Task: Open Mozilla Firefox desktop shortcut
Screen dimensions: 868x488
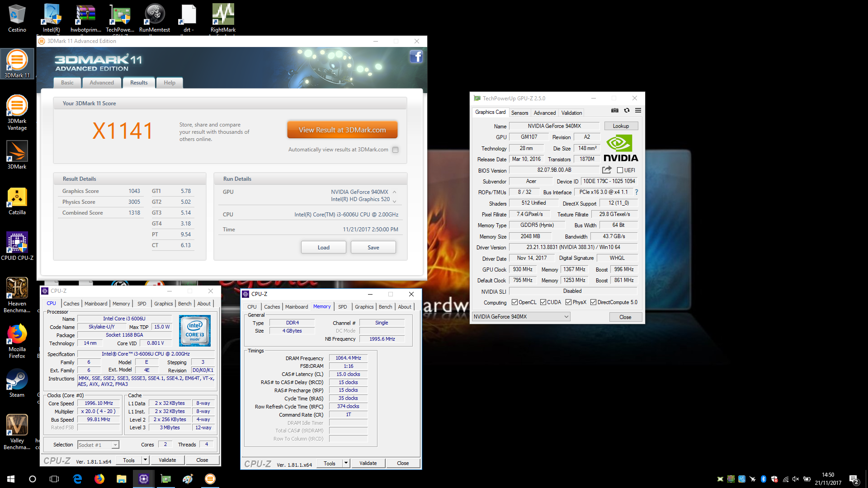Action: point(17,341)
